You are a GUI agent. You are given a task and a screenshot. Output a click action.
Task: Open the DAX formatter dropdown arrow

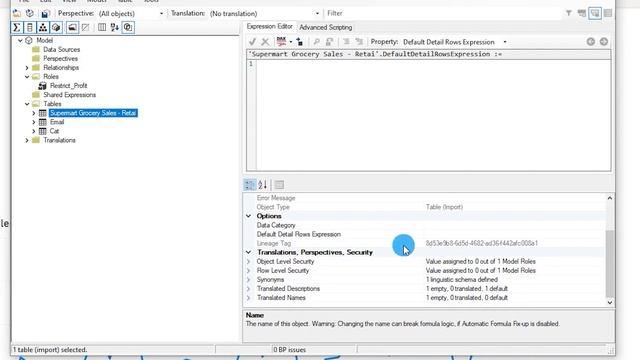pos(291,42)
